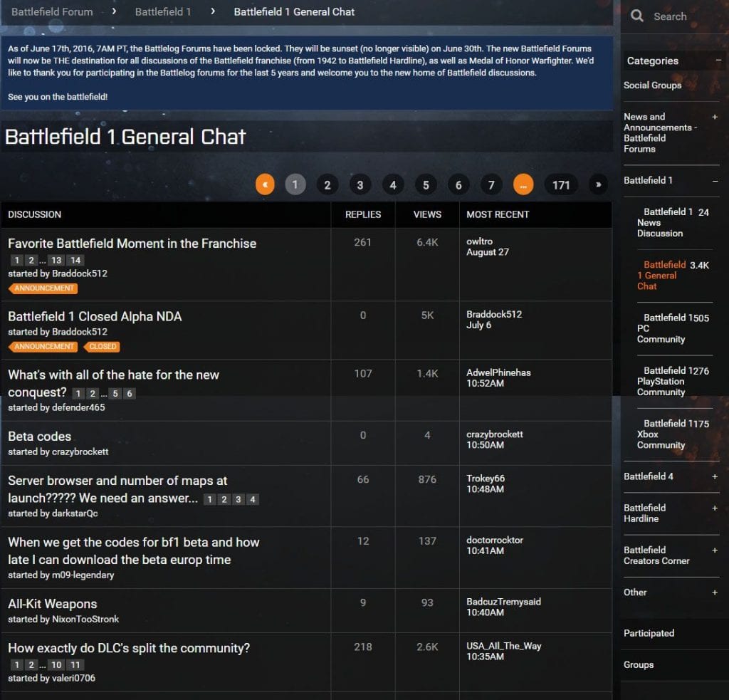
Task: Go to page 5 of discussions
Action: 426,184
